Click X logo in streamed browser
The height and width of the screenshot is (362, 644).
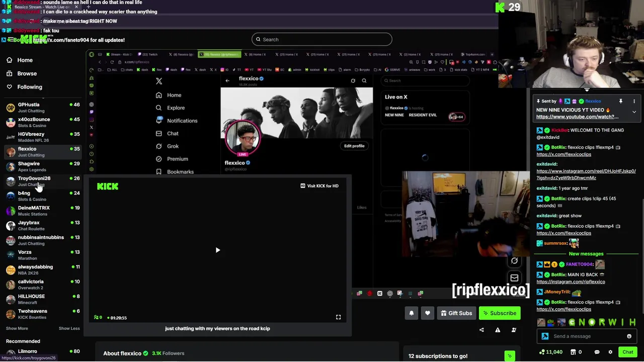point(159,81)
